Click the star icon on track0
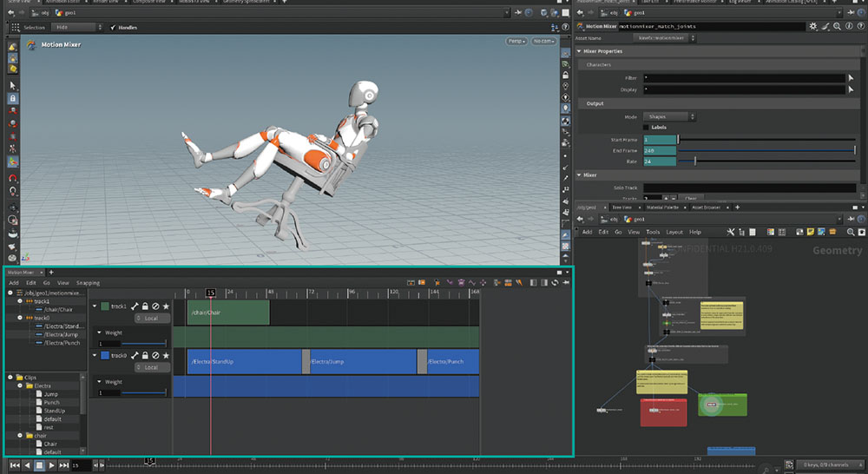 (x=165, y=355)
